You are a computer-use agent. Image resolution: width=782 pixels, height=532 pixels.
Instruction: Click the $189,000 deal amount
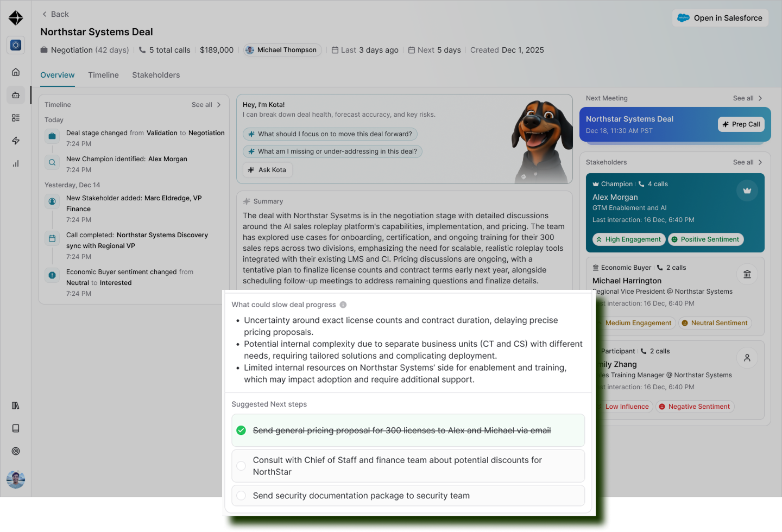(x=217, y=50)
